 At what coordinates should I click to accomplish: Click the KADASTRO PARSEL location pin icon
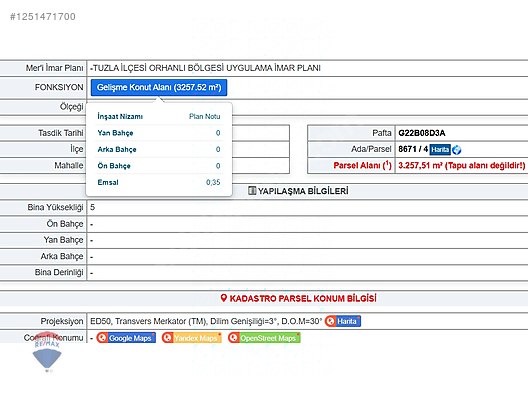(224, 298)
